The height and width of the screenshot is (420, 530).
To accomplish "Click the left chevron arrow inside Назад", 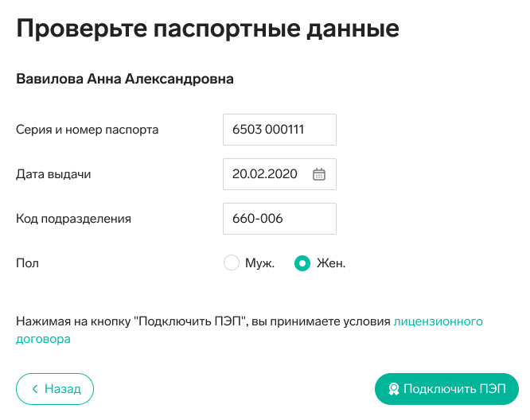I will click(x=34, y=389).
